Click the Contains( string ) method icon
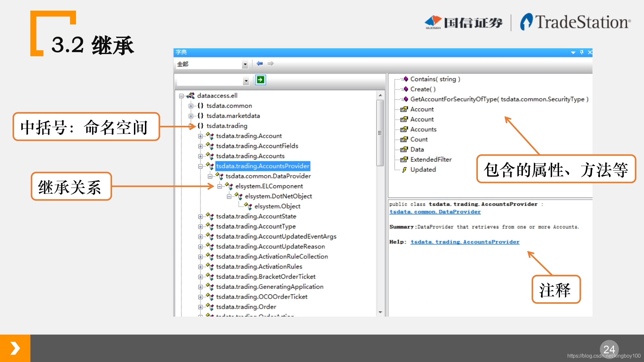The width and height of the screenshot is (644, 362). (x=405, y=79)
